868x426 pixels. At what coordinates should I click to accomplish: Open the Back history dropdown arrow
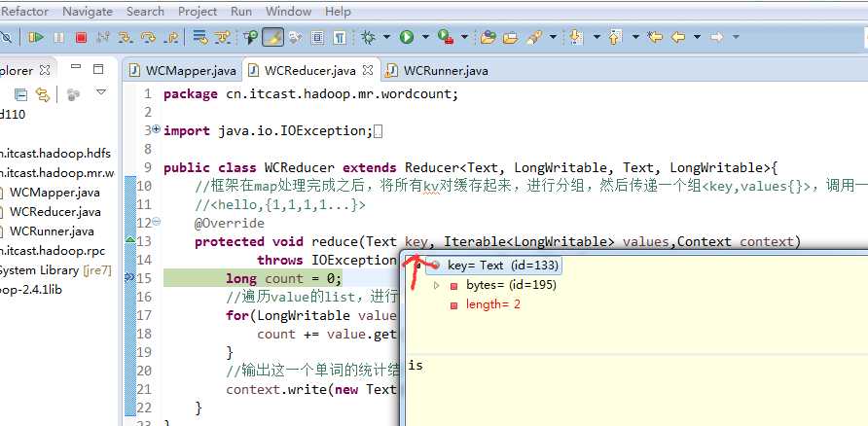(697, 37)
